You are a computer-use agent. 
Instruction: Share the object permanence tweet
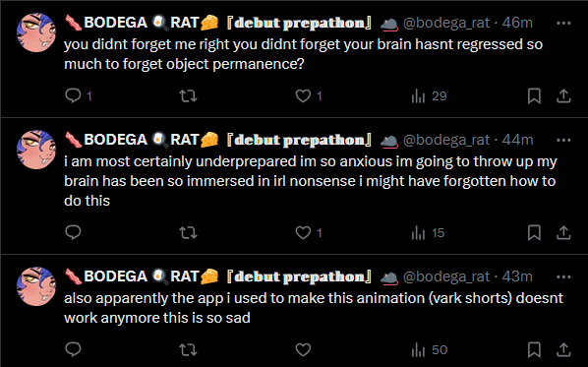pos(563,96)
